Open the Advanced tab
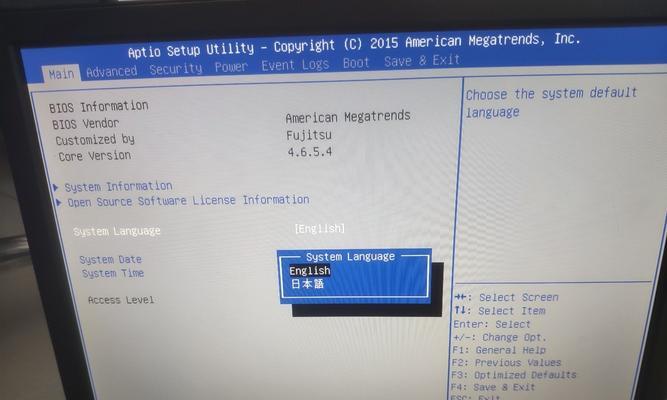The width and height of the screenshot is (667, 400). (x=111, y=72)
